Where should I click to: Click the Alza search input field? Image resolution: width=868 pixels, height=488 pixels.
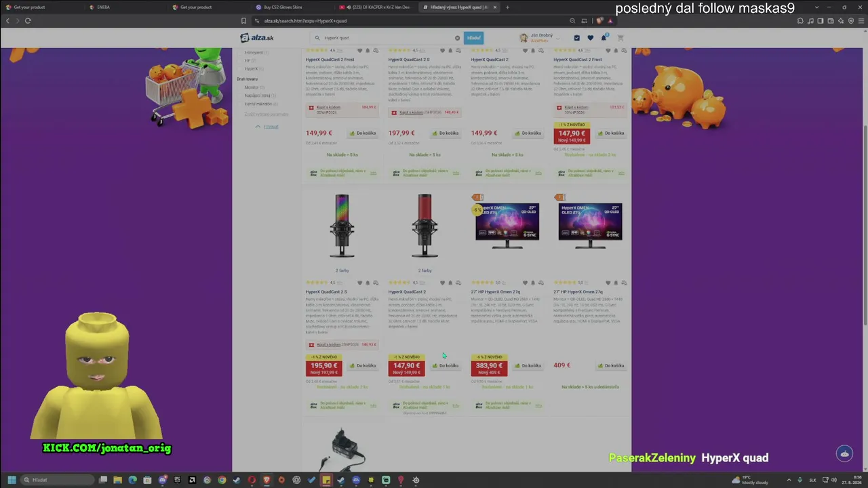(387, 38)
